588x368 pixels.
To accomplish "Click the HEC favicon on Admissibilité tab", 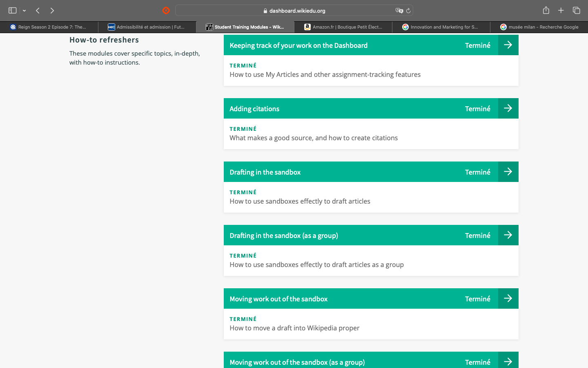I will tap(111, 27).
